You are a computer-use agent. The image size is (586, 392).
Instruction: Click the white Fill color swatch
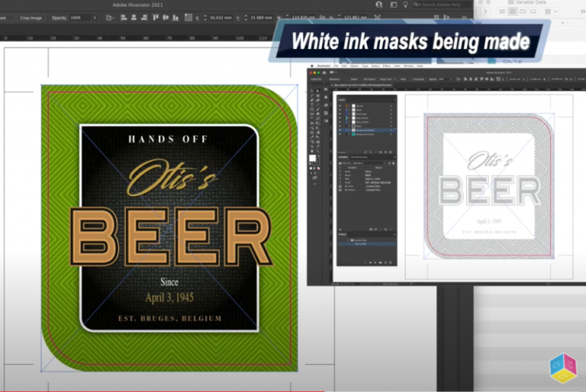tap(312, 158)
